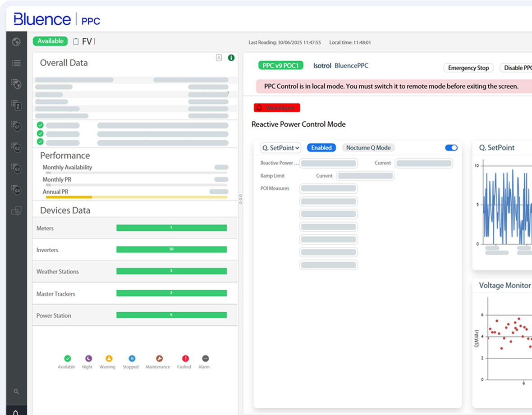Click the clipboard icon next to FV
The image size is (532, 415).
(76, 41)
